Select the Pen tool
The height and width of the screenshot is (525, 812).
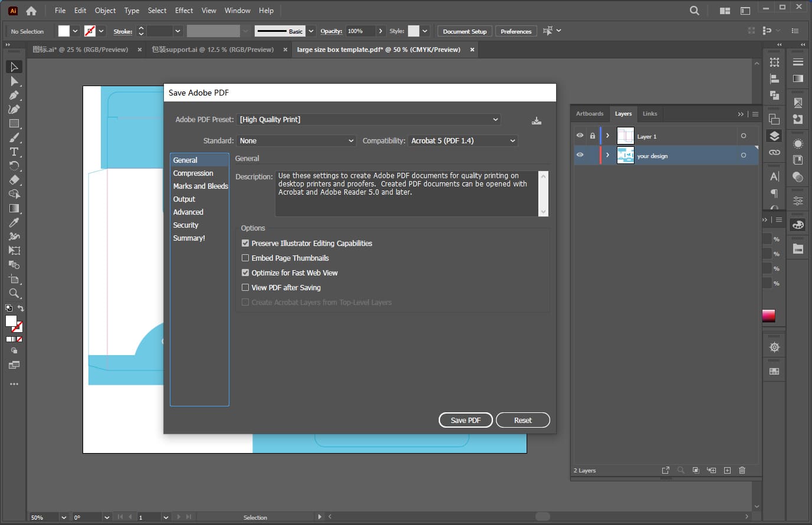15,95
